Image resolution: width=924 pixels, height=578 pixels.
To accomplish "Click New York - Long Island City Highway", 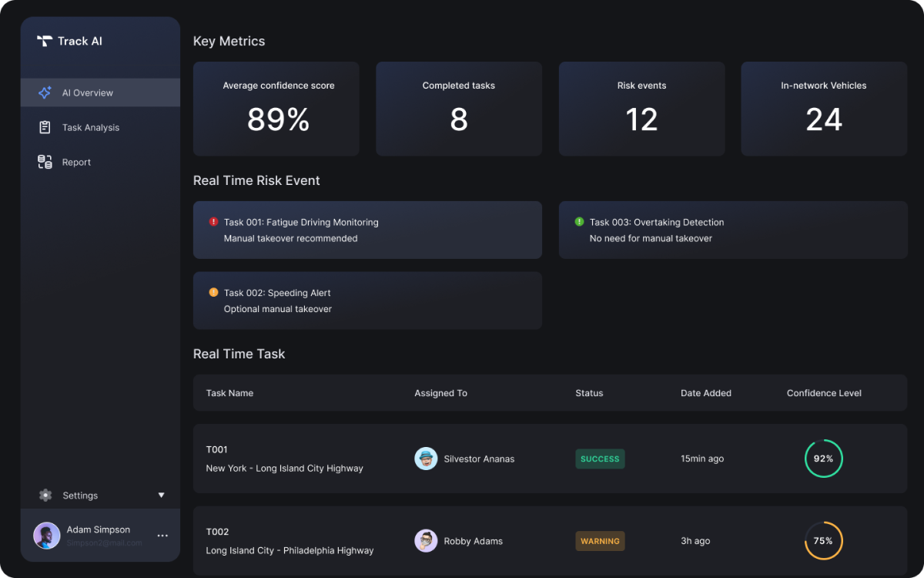I will [x=284, y=468].
